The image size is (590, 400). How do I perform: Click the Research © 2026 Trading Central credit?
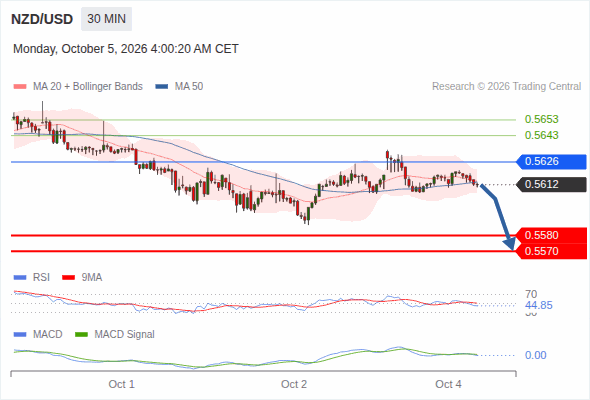click(506, 87)
